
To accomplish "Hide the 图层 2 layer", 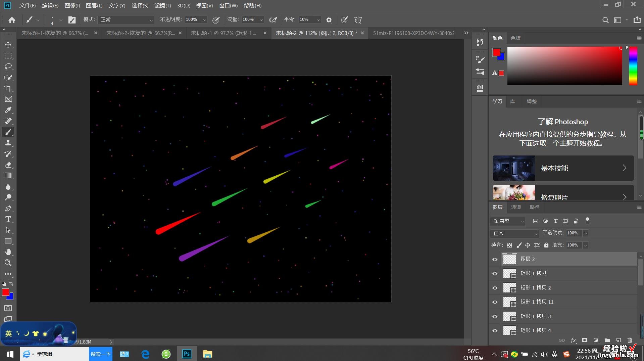I will (495, 259).
